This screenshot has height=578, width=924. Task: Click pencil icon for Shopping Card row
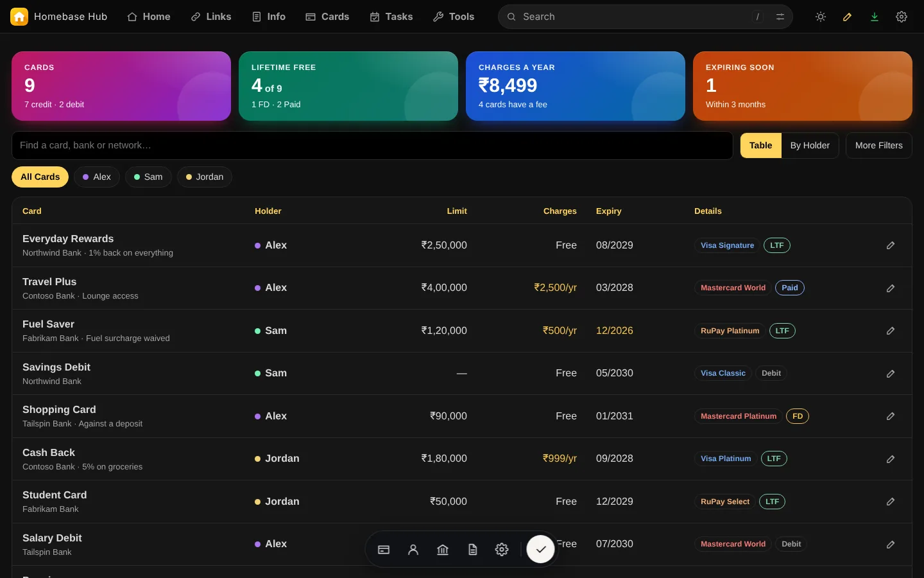pyautogui.click(x=891, y=416)
